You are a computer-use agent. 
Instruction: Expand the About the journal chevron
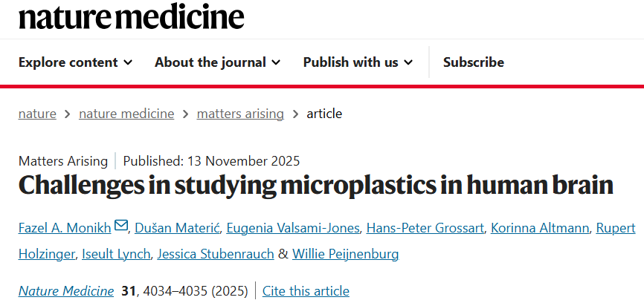(276, 62)
